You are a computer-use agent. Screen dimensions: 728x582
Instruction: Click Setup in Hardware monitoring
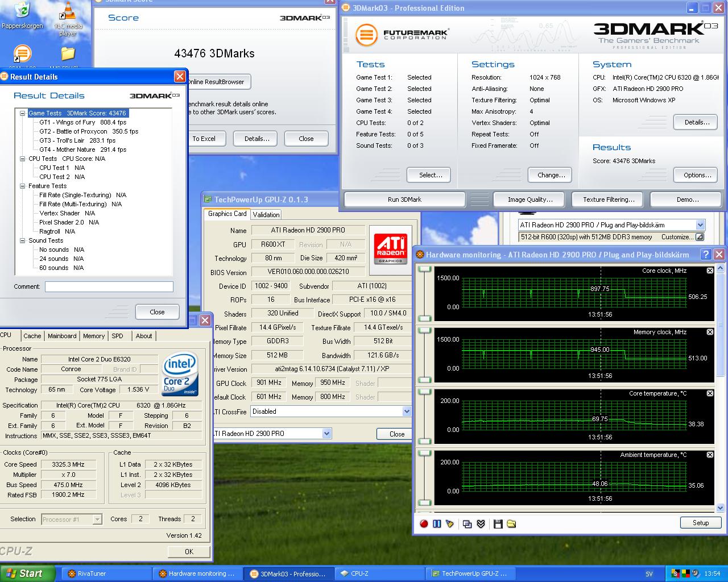click(x=701, y=523)
